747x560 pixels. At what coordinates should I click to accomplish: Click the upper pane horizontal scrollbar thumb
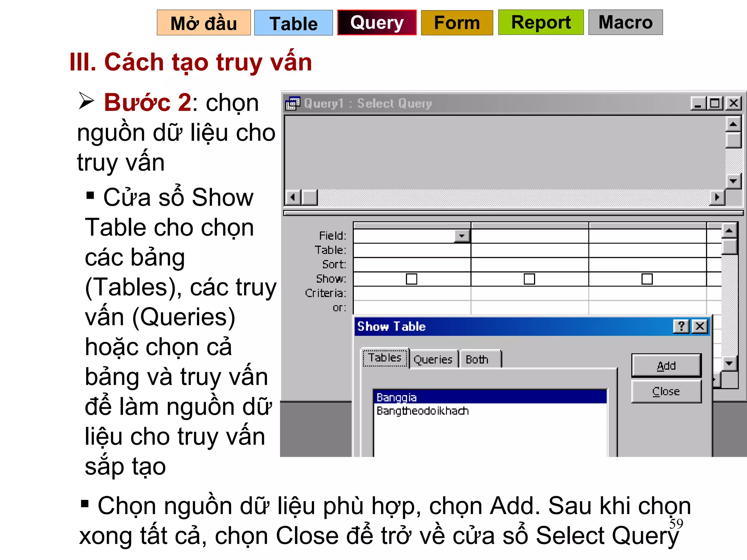click(310, 197)
